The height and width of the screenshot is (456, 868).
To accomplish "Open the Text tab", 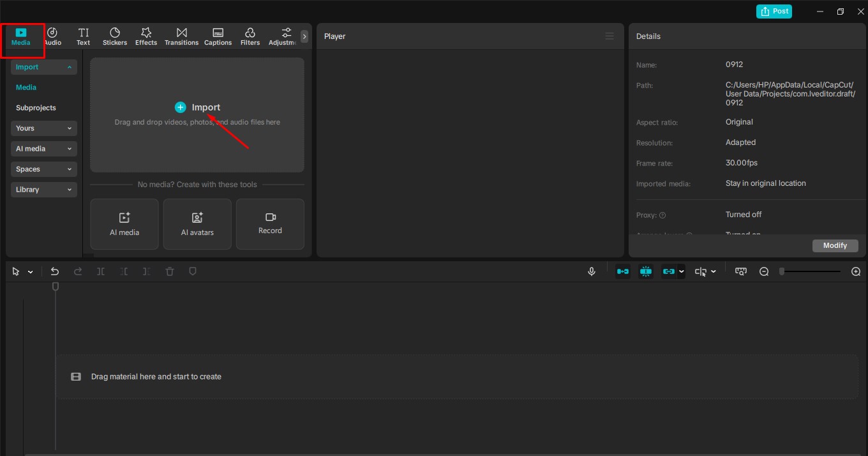I will click(83, 36).
